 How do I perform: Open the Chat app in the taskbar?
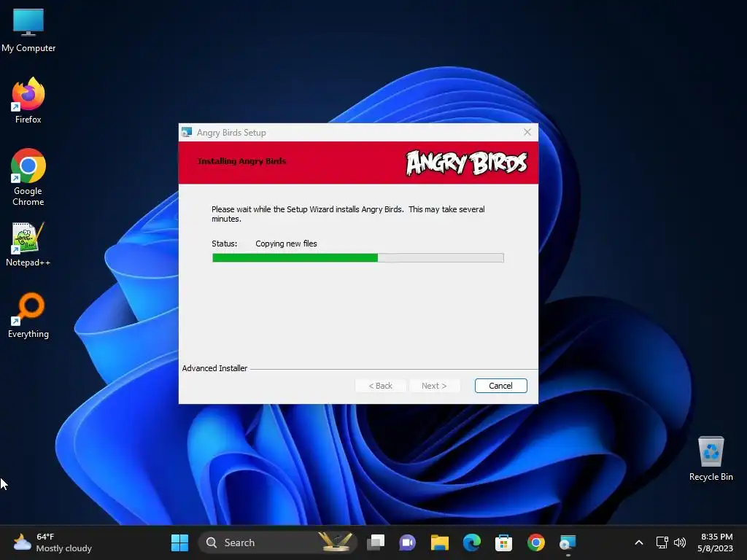tap(407, 542)
